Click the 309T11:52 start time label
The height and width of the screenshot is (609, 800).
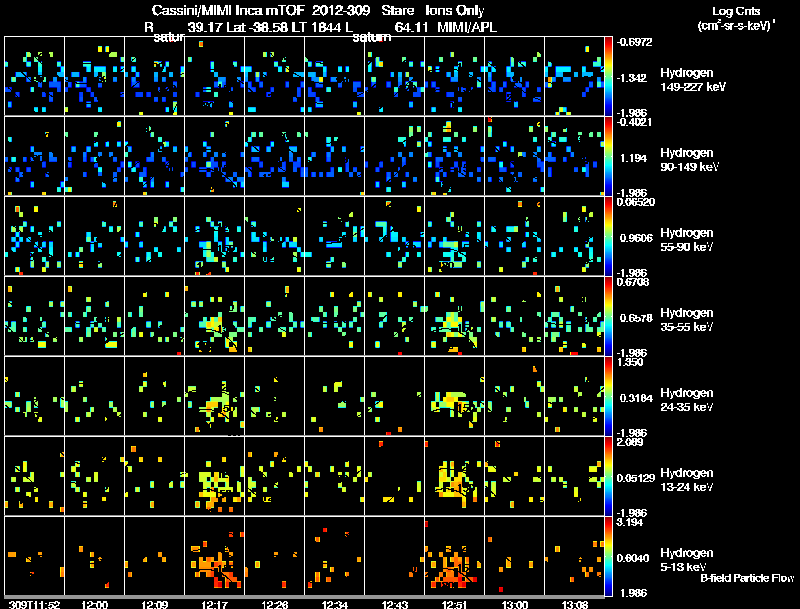click(x=34, y=604)
